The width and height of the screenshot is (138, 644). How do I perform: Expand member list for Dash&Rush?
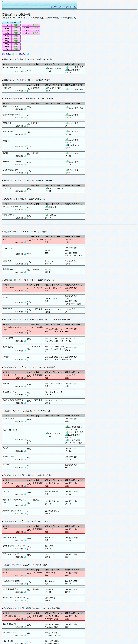(x=28, y=312)
